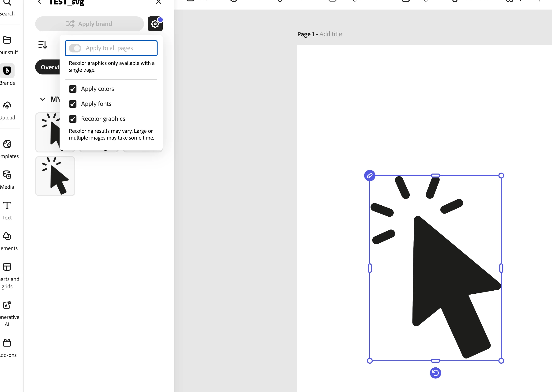Uncheck the Apply colors checkbox
This screenshot has height=392, width=552.
[x=73, y=89]
